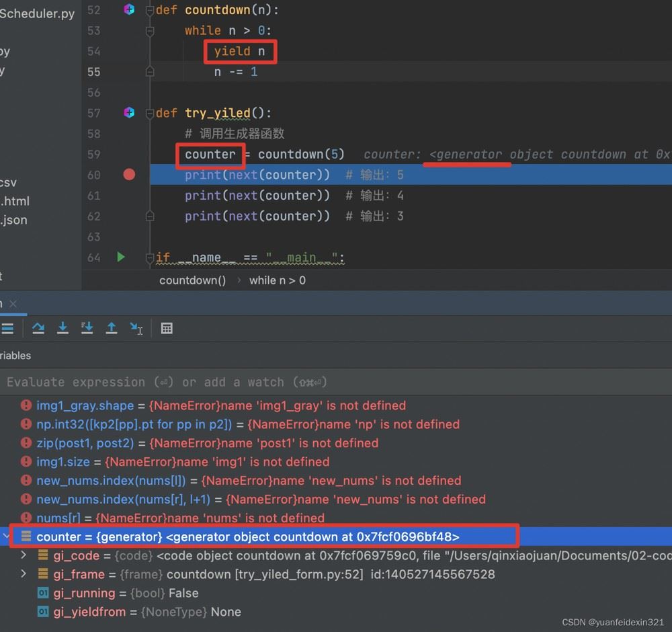Click the Run to Cursor button
The height and width of the screenshot is (632, 672).
pos(136,328)
